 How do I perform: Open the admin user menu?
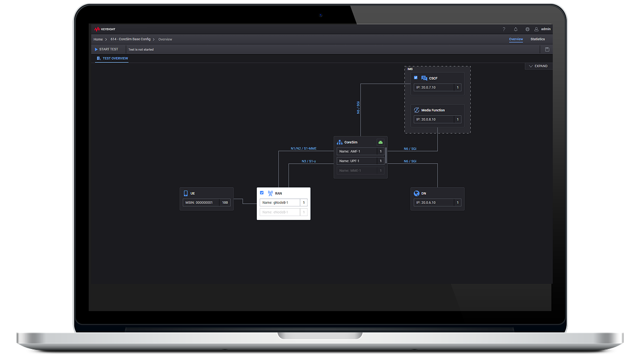543,29
